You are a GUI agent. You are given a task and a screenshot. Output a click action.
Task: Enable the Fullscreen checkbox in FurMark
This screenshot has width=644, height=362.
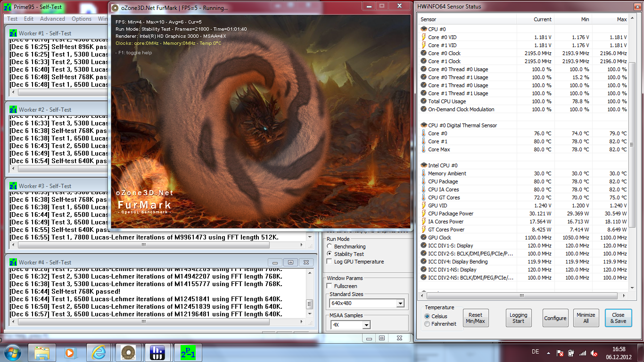tap(329, 286)
